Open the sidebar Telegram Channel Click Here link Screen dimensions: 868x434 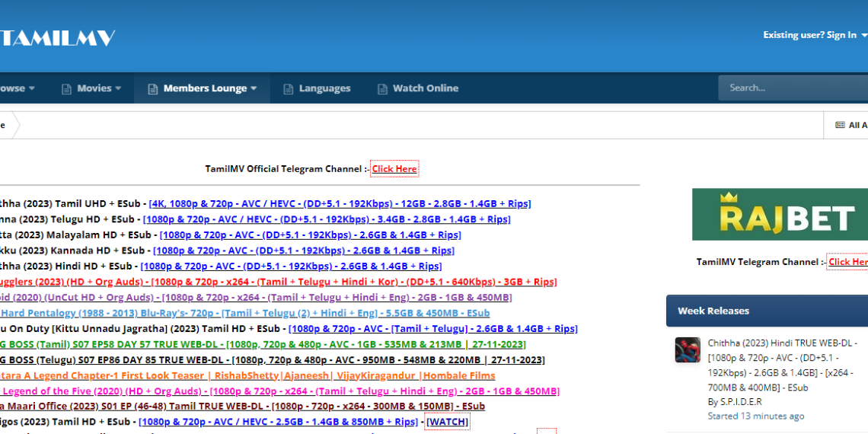tap(847, 262)
